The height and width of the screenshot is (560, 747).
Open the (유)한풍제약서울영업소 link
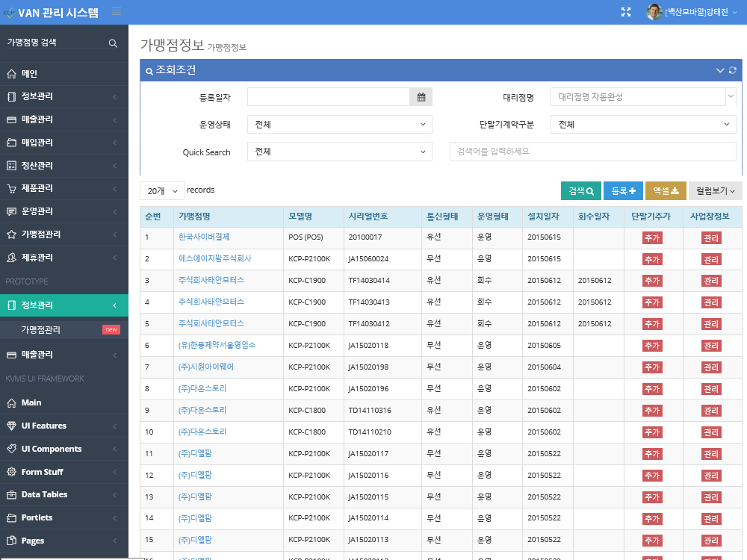(x=217, y=345)
